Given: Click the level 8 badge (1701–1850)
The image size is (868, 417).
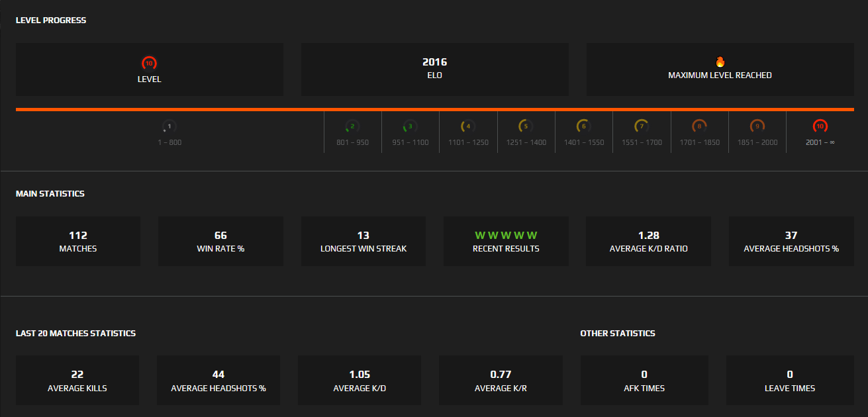Looking at the screenshot, I should [699, 124].
